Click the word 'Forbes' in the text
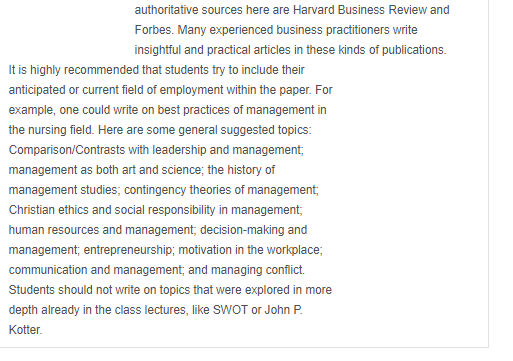The image size is (513, 361). click(x=153, y=30)
